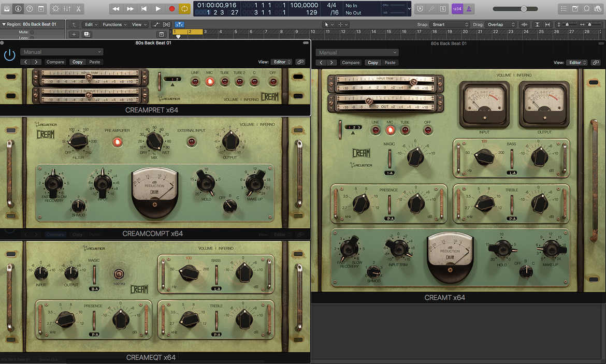Click the Rewind transport button
Screen dimensions: 606x364
[x=116, y=8]
